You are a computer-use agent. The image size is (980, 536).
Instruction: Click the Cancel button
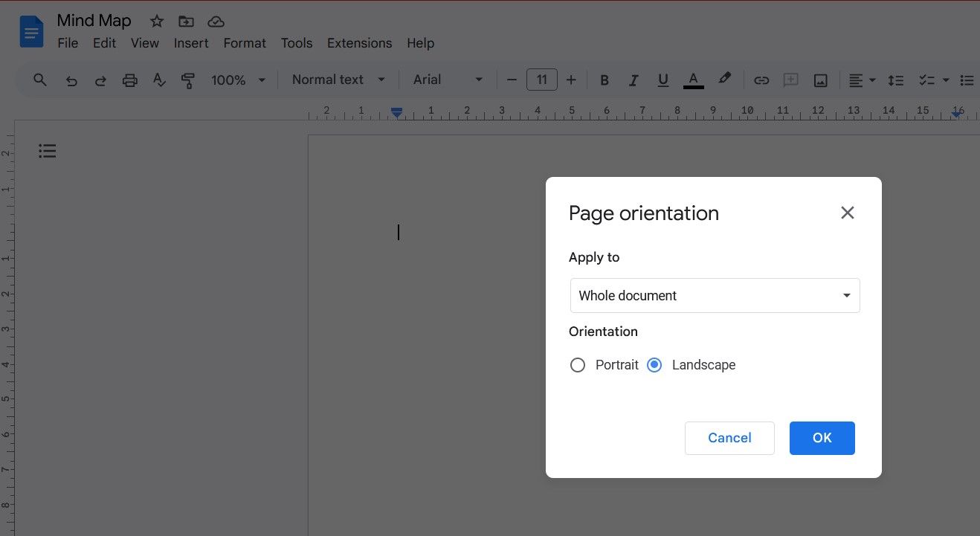coord(729,438)
